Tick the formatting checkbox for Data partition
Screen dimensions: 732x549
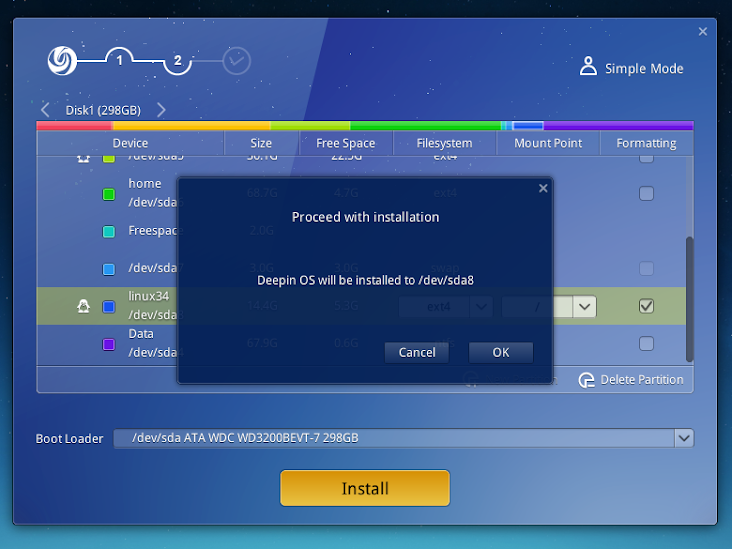(646, 343)
